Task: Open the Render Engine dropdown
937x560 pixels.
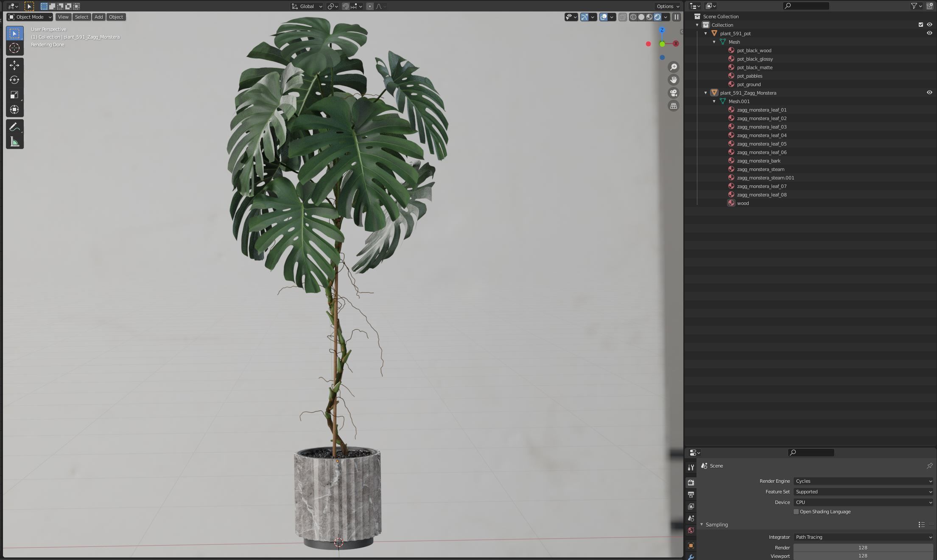Action: [863, 481]
